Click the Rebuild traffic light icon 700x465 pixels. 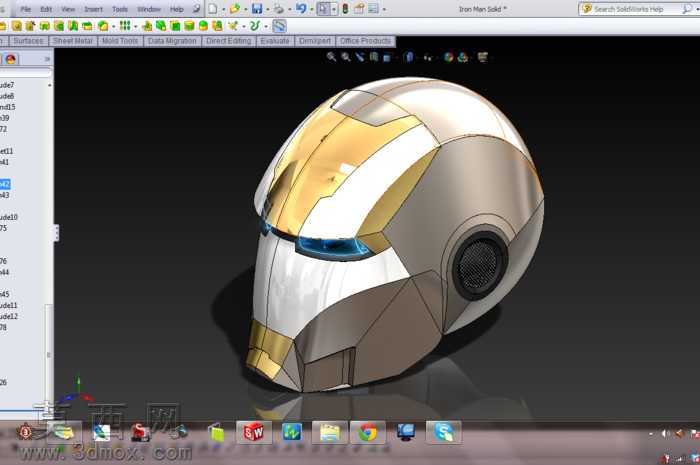point(345,8)
